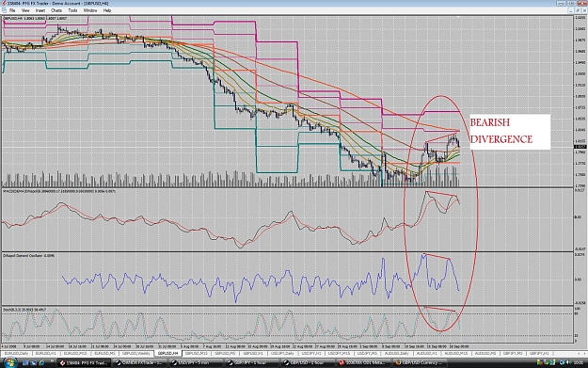
Task: Activate the USD/JPY 5 min taskbar button
Action: point(196,362)
